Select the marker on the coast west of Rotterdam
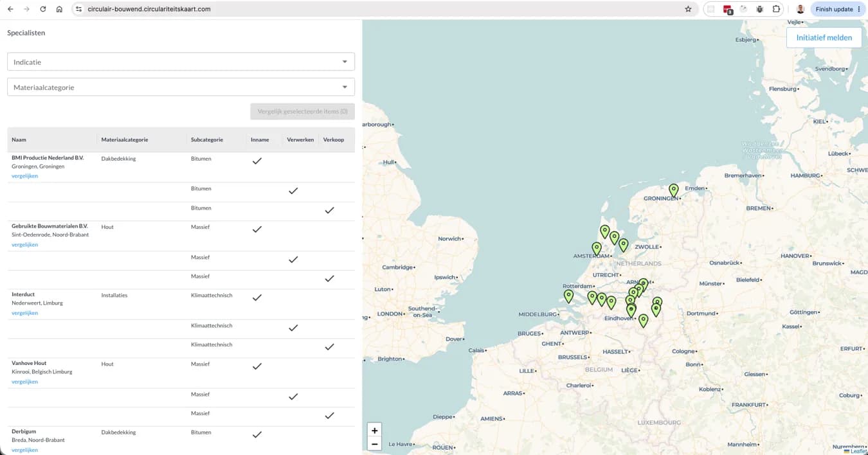868x455 pixels. coord(568,296)
